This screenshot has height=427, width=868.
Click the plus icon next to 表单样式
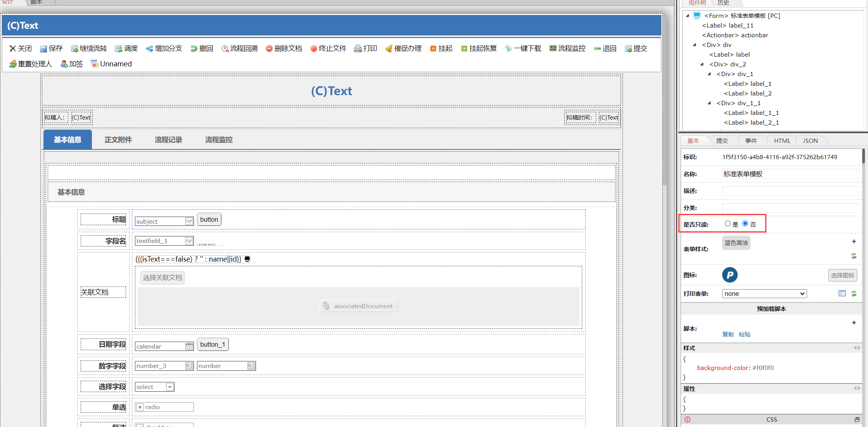coord(854,241)
